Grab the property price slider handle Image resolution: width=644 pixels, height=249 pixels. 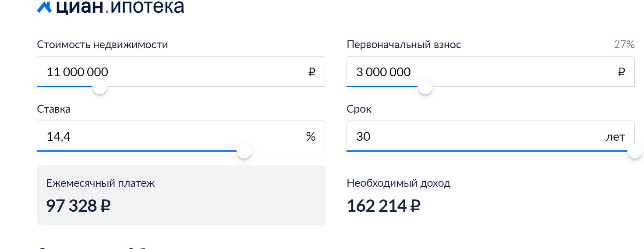[x=100, y=87]
